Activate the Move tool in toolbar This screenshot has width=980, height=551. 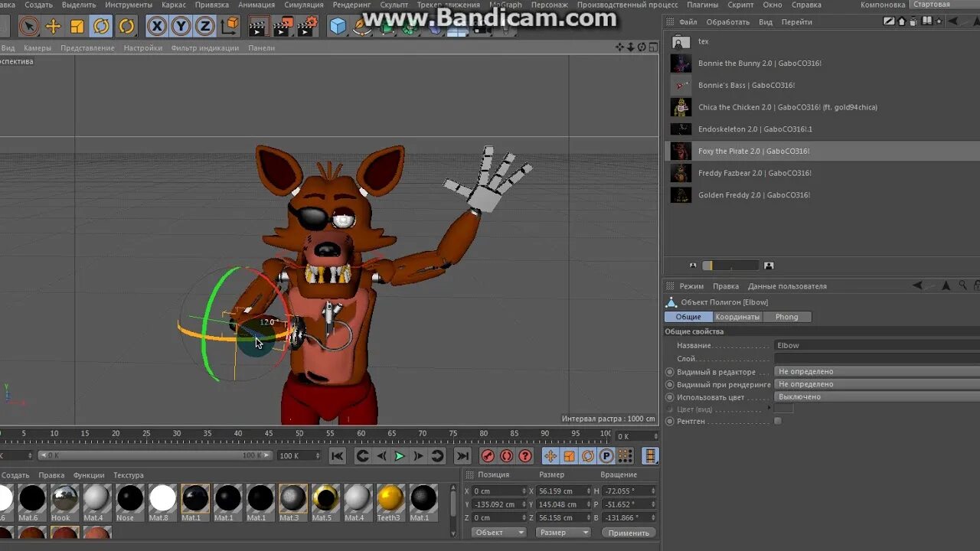[x=53, y=27]
